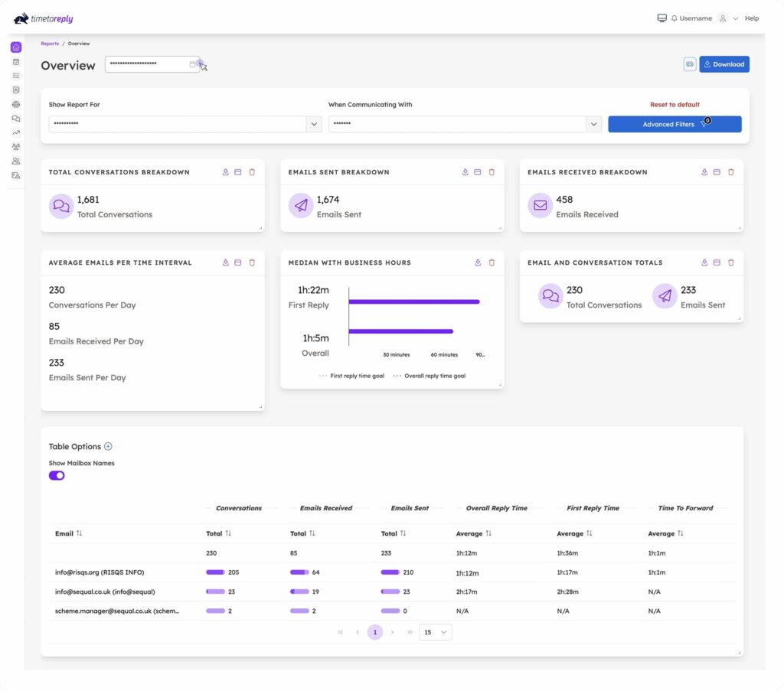Sort by Overall Reply Time average
The width and height of the screenshot is (784, 691).
click(x=488, y=533)
